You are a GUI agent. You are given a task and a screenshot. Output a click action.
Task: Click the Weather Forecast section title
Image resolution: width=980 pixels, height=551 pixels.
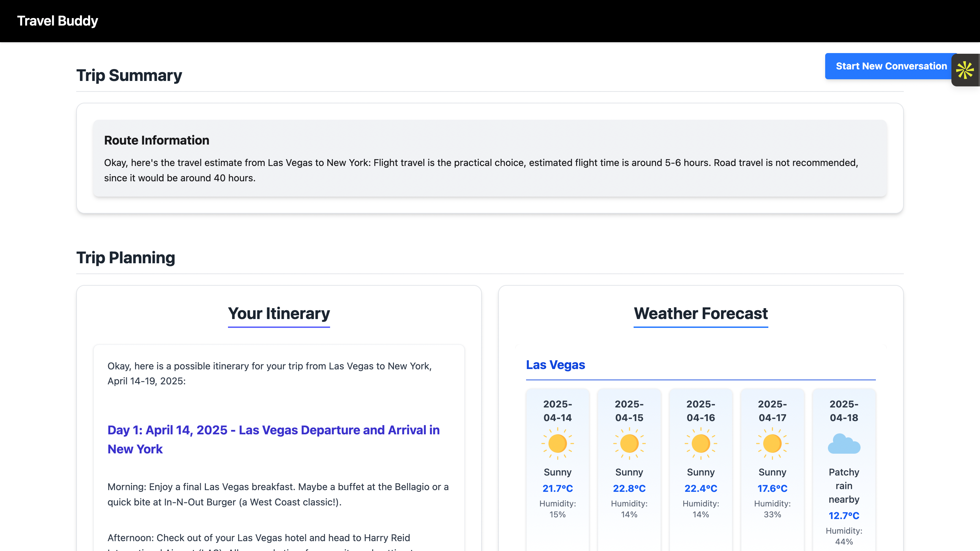point(700,313)
